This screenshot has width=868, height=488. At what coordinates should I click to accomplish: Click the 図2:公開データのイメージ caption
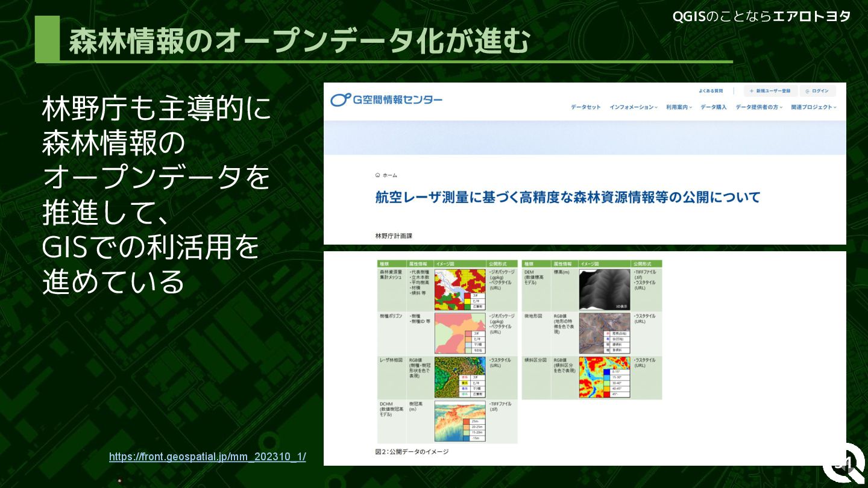coord(412,451)
